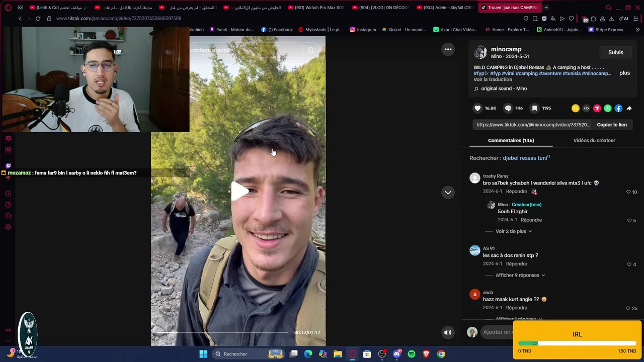Like Mino's reply Souh El zghir
This screenshot has width=644, height=362.
629,220
